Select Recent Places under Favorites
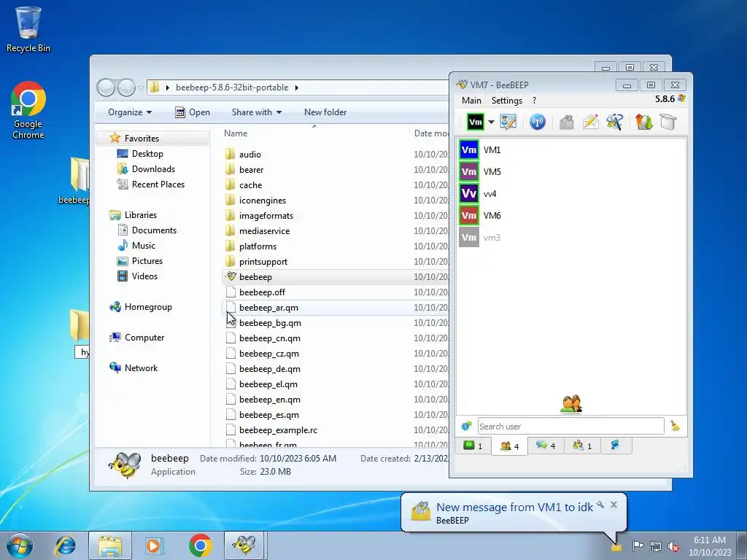The height and width of the screenshot is (560, 747). (x=158, y=184)
